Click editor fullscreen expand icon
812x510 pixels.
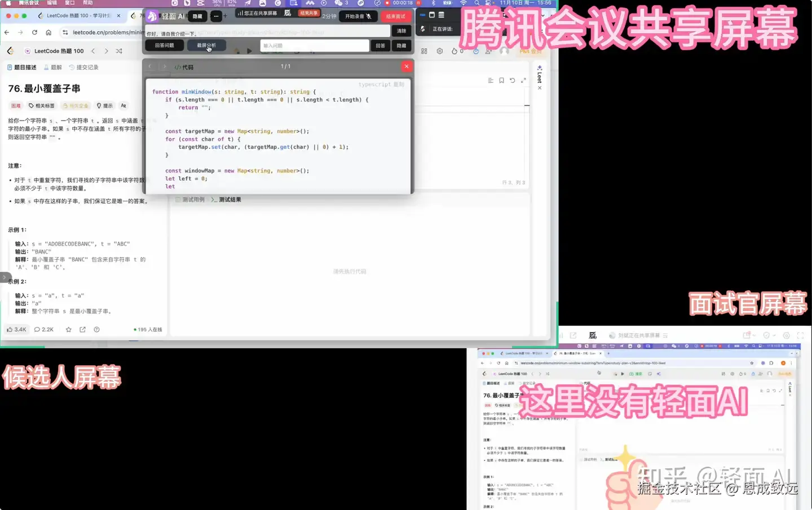tap(523, 81)
